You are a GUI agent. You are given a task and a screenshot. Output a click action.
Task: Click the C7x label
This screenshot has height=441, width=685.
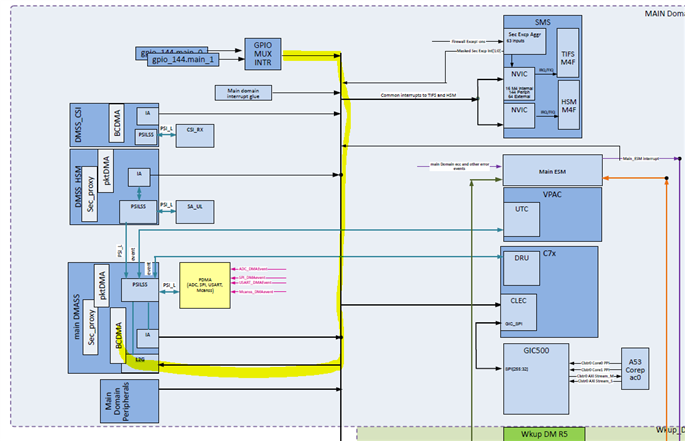click(549, 253)
